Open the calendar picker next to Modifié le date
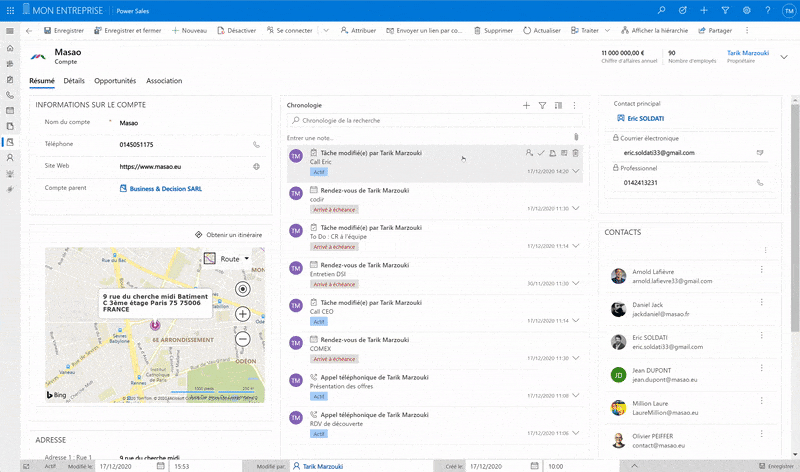Image resolution: width=800 pixels, height=472 pixels. coord(161,466)
